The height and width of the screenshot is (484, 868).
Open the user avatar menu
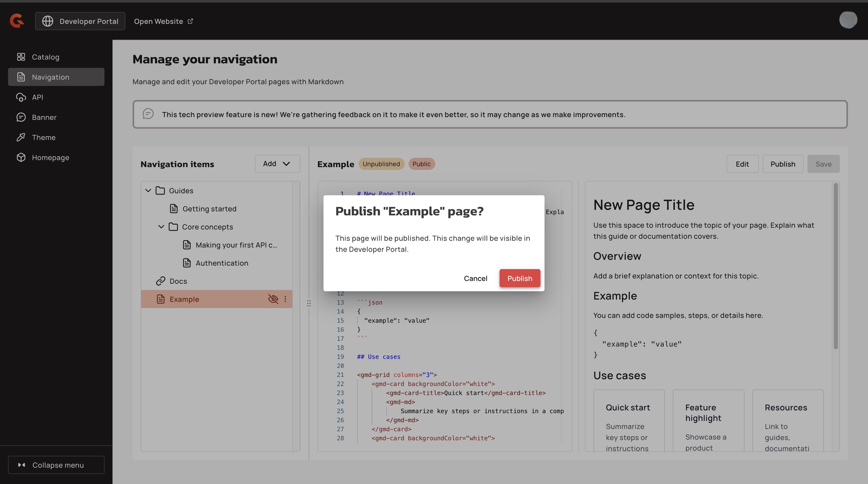tap(848, 20)
